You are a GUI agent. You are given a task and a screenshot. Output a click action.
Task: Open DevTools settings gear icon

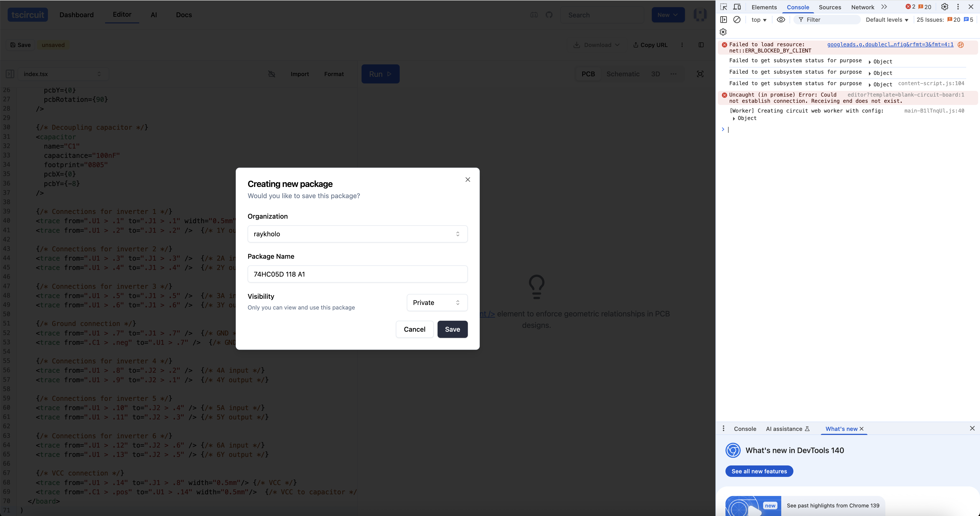tap(945, 7)
